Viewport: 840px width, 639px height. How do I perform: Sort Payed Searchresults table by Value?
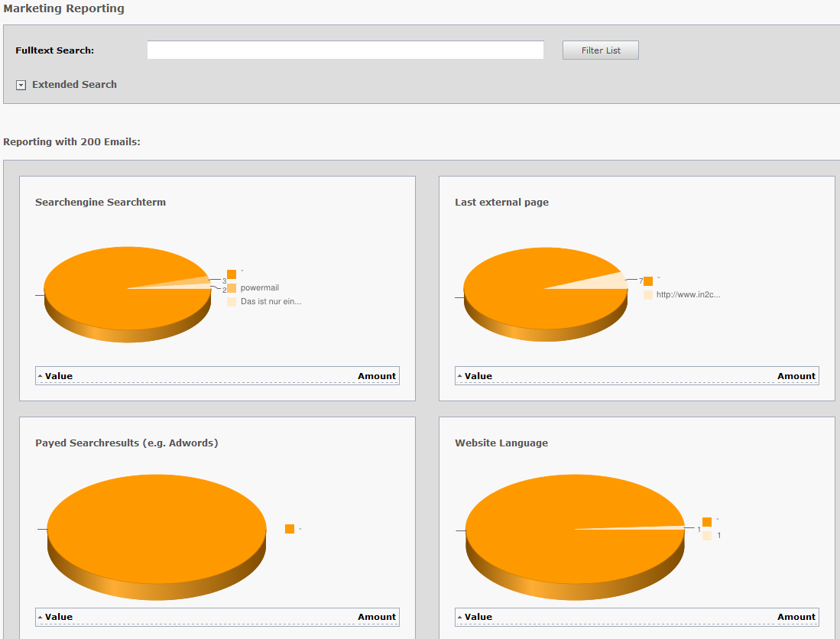tap(58, 617)
